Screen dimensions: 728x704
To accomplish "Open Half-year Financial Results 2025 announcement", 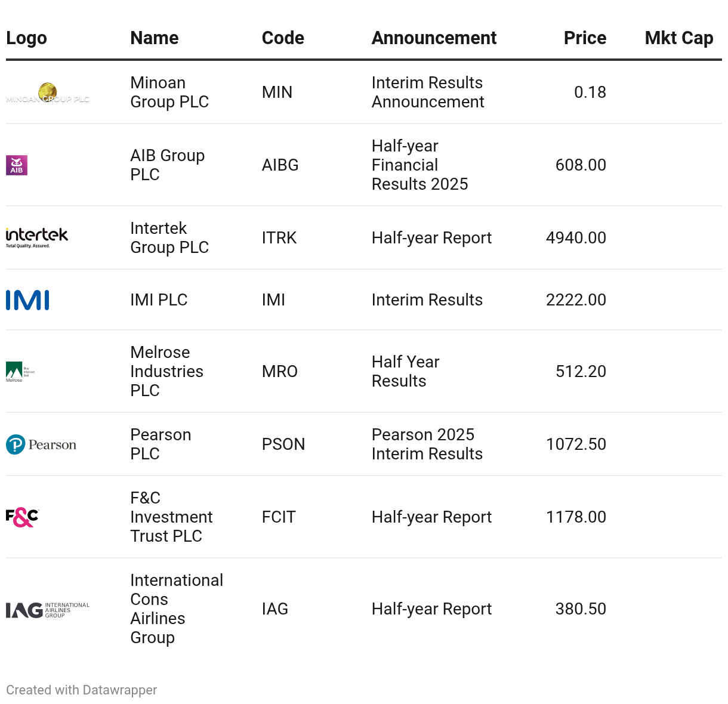I will pyautogui.click(x=419, y=165).
